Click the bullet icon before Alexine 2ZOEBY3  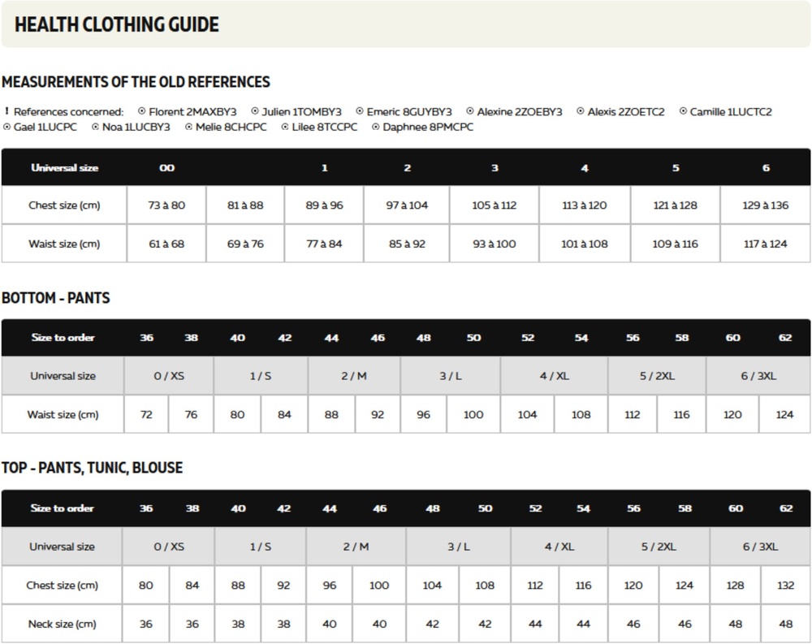coord(470,111)
